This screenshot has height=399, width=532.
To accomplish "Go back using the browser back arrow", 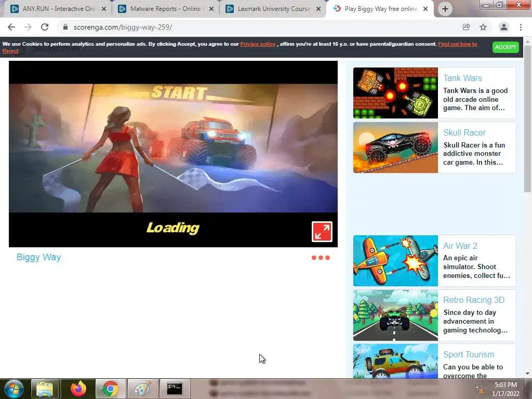I will (x=11, y=27).
